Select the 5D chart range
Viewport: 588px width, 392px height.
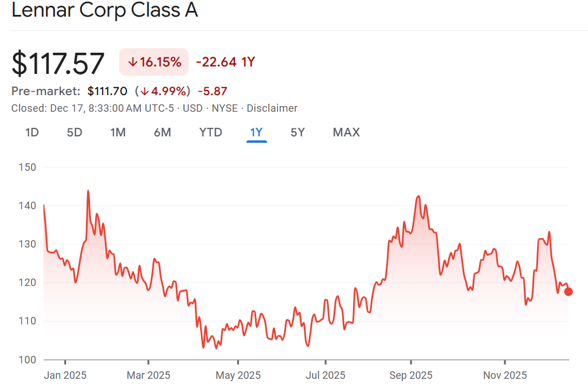click(75, 132)
